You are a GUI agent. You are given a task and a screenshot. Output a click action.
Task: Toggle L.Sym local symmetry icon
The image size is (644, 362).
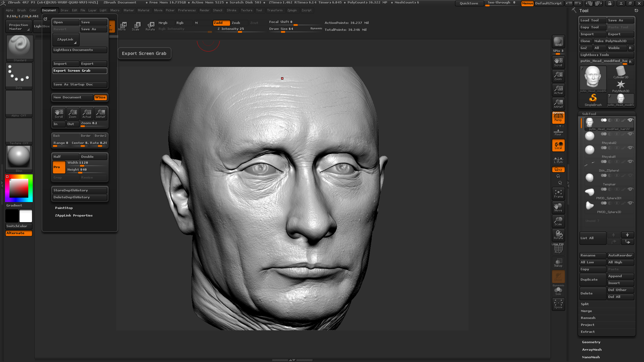pyautogui.click(x=558, y=160)
